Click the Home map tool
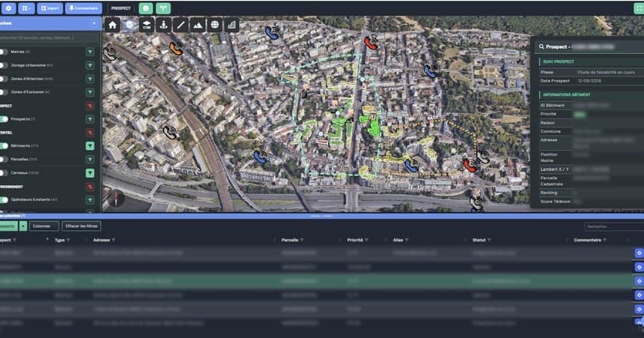644x338 pixels. [112, 25]
